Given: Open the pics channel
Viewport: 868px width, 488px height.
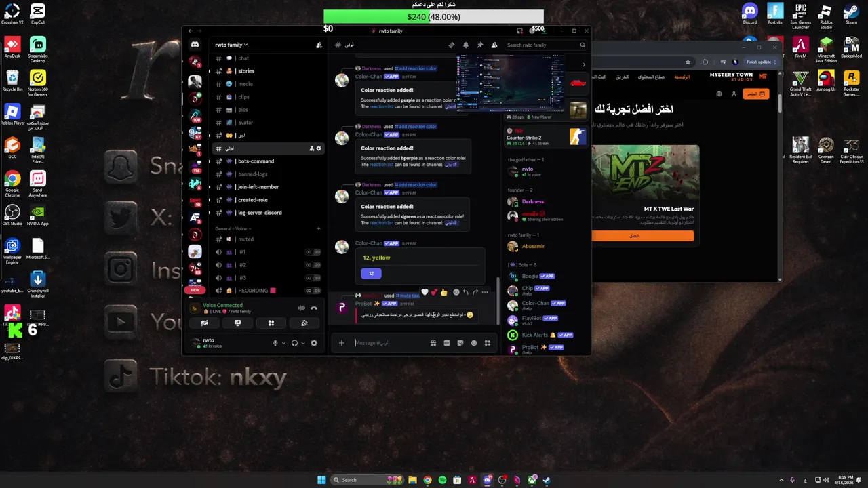Looking at the screenshot, I should click(267, 110).
